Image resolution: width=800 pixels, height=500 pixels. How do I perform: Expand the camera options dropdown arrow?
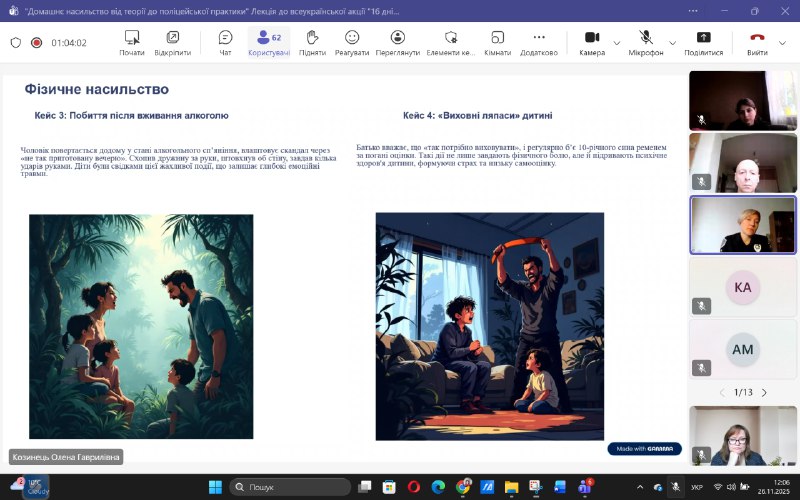click(x=616, y=42)
